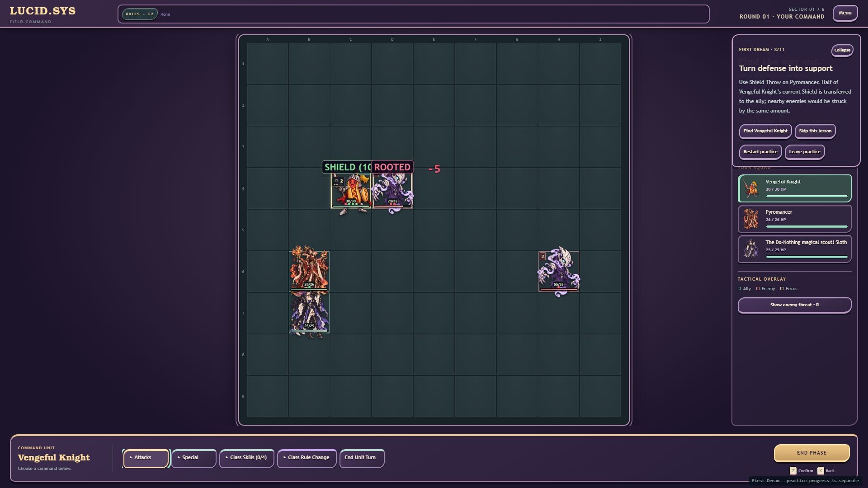This screenshot has height=488, width=868.
Task: Show enemy threat overlay
Action: point(794,305)
